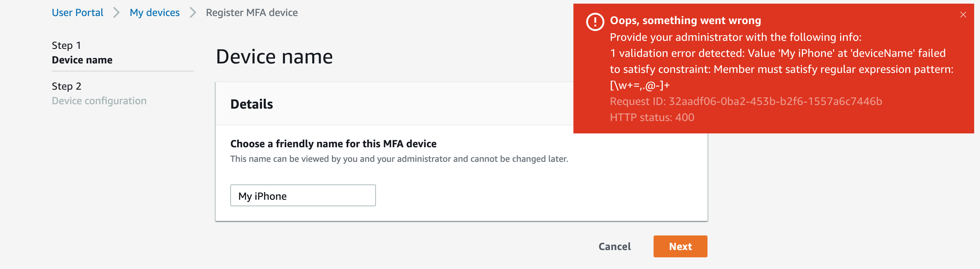Click the Cancel button
This screenshot has height=269, width=980.
coord(614,246)
